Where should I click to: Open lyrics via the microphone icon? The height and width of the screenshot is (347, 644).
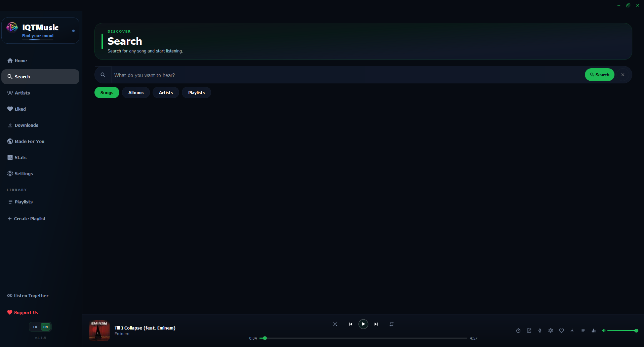tap(540, 331)
